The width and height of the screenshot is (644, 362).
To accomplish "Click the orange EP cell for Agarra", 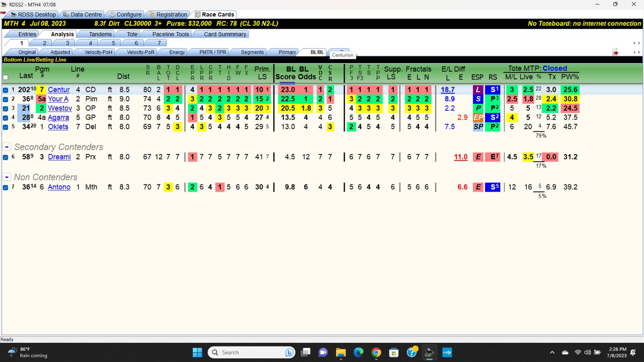I will (x=478, y=117).
